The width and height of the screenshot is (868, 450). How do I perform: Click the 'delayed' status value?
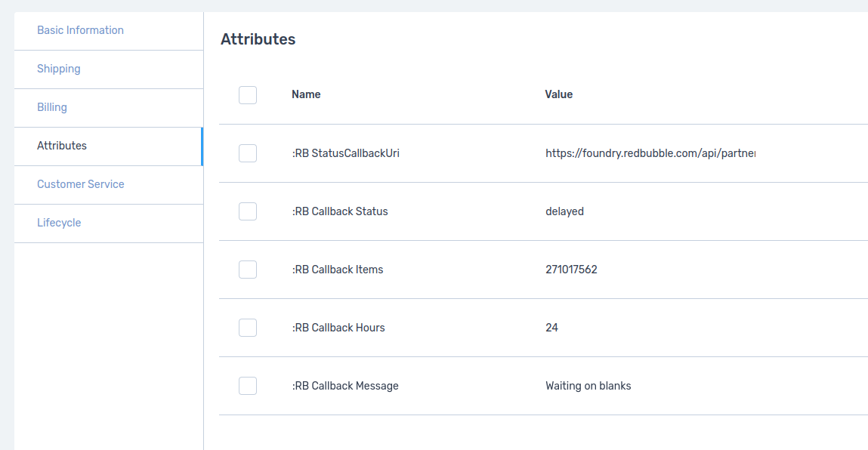pos(564,211)
